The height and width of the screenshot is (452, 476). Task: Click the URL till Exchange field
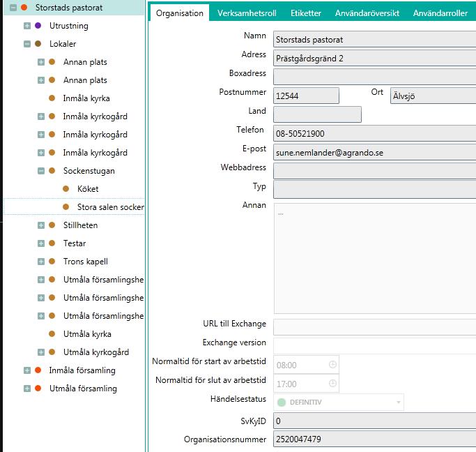coord(375,327)
